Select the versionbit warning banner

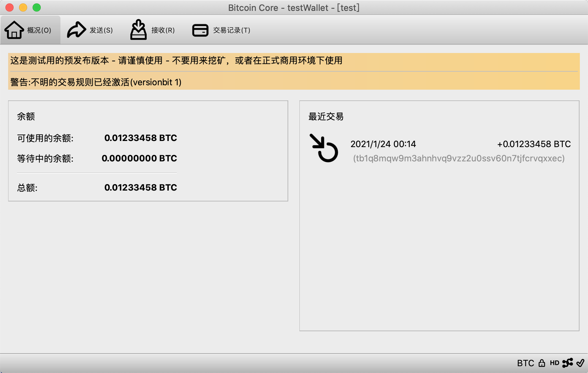click(96, 82)
